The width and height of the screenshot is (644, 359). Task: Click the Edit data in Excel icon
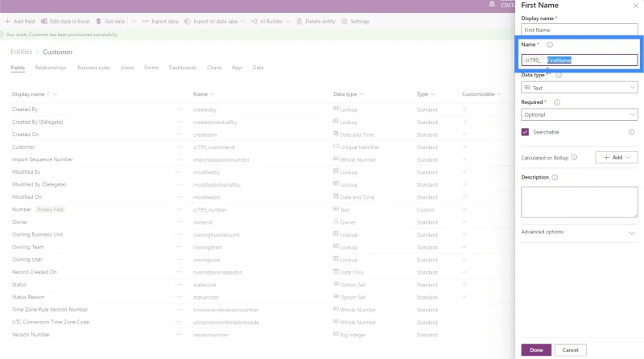pyautogui.click(x=44, y=22)
